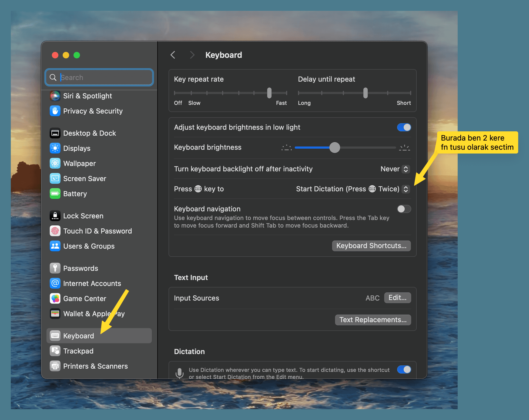
Task: Open Privacy & Security hand icon
Action: click(55, 111)
